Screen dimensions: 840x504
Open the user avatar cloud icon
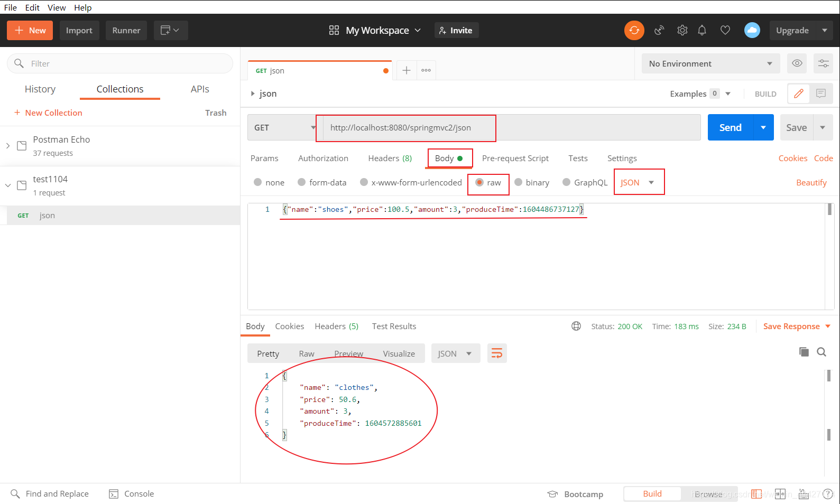pos(752,30)
